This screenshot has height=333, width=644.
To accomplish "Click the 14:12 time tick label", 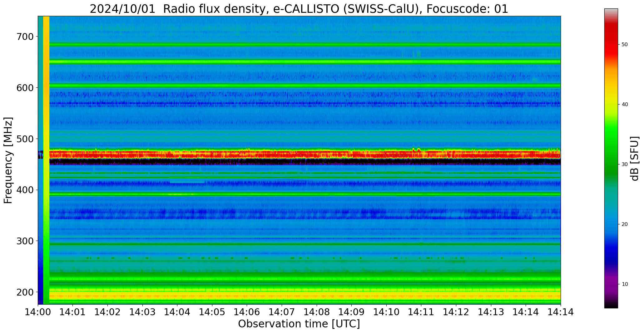I will point(456,312).
